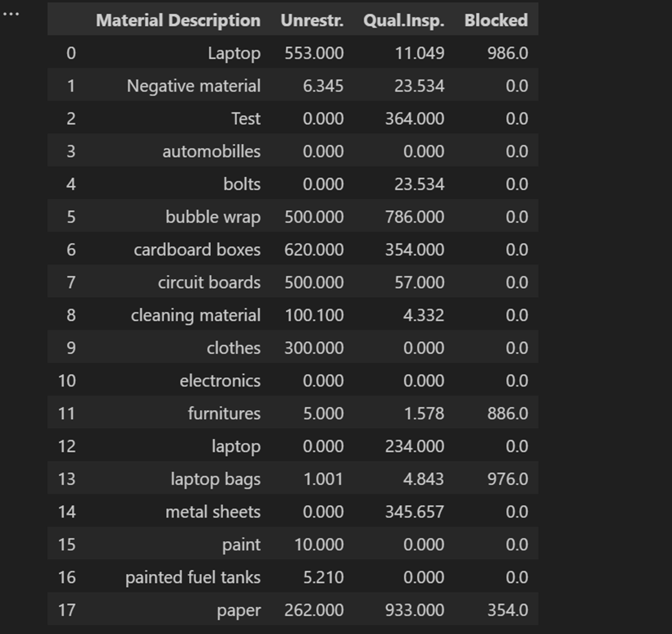This screenshot has height=634, width=672.
Task: Click the ellipsis icon beside the output
Action: 11,13
